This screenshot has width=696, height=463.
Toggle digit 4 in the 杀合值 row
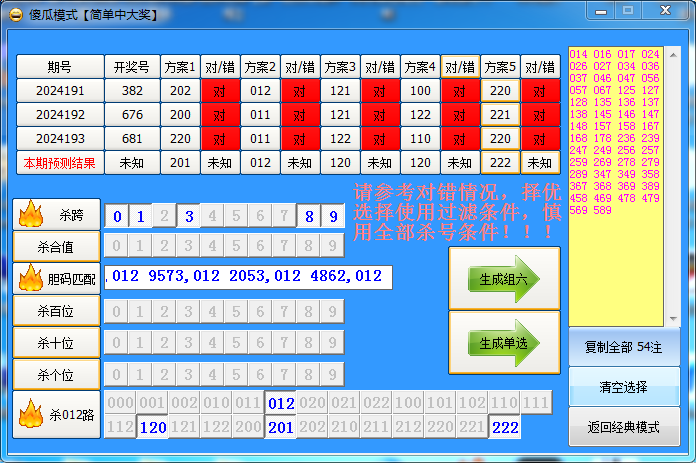(213, 245)
